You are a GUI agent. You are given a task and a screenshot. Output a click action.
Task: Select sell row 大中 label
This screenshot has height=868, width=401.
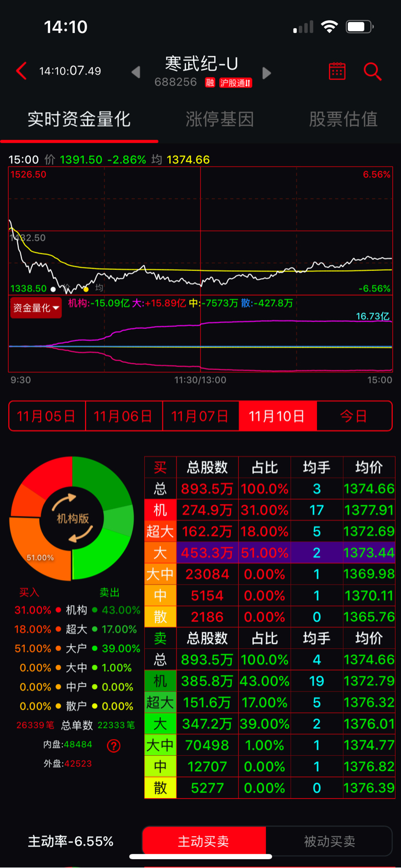[160, 745]
